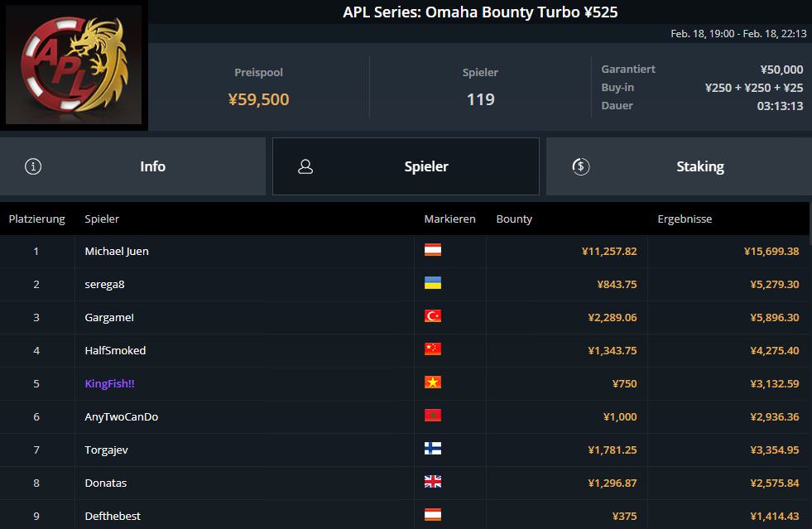This screenshot has width=812, height=529.
Task: Click Michael Juen's Austrian flag
Action: (432, 250)
